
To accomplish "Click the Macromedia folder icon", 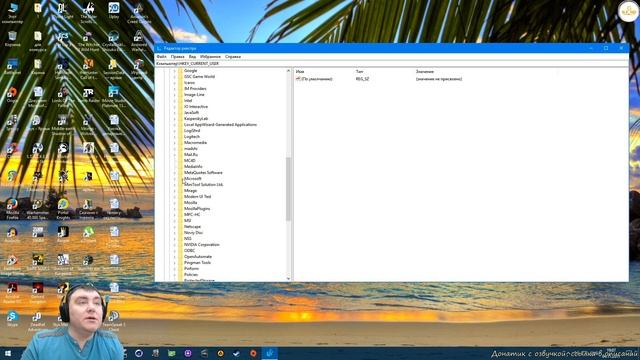I will click(x=180, y=142).
